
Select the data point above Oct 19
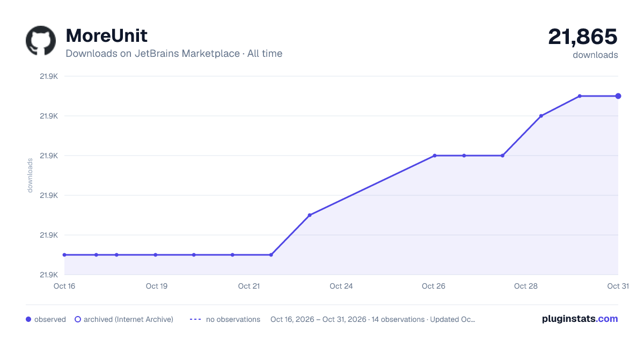(x=156, y=255)
